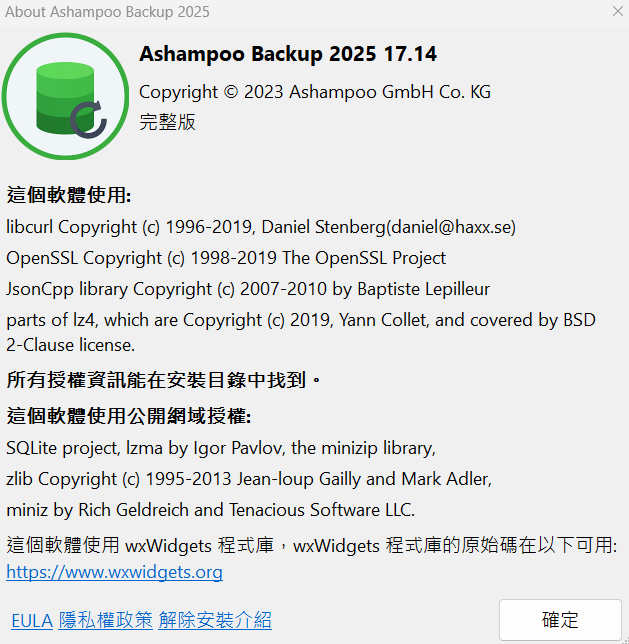The height and width of the screenshot is (644, 629).
Task: Open the https://www.wxwidgets.org link
Action: (115, 572)
